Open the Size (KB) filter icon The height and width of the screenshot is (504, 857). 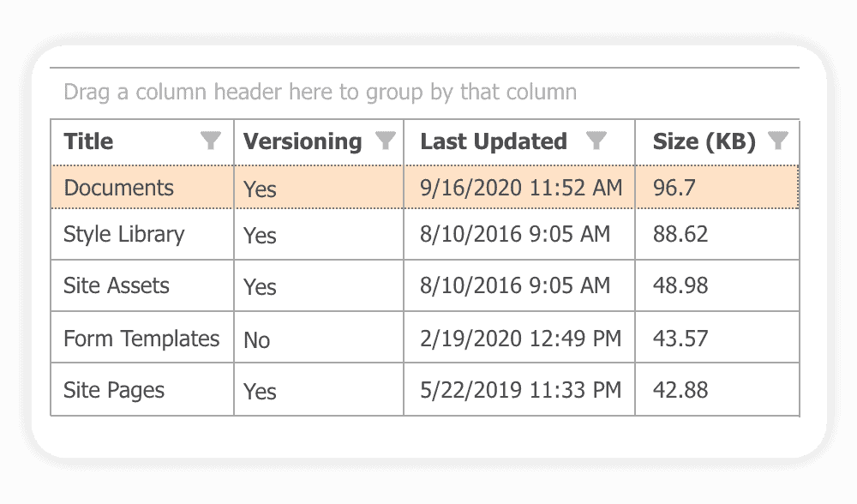click(x=777, y=141)
